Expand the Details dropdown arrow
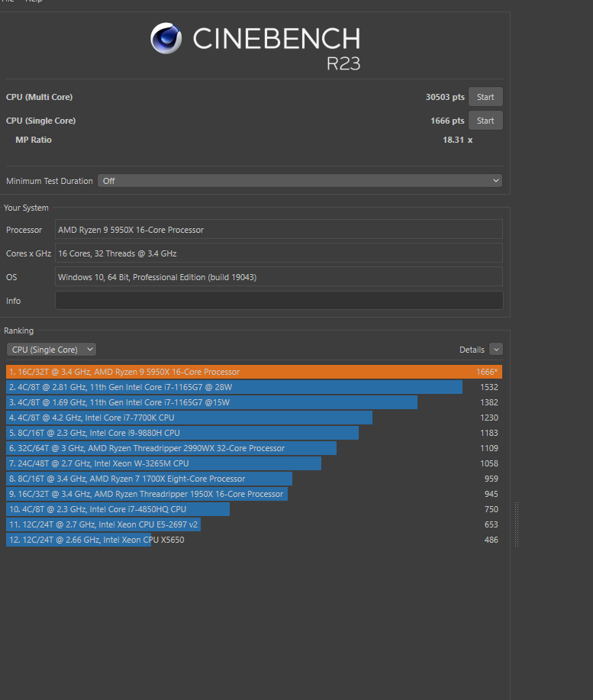This screenshot has width=593, height=700. (496, 350)
